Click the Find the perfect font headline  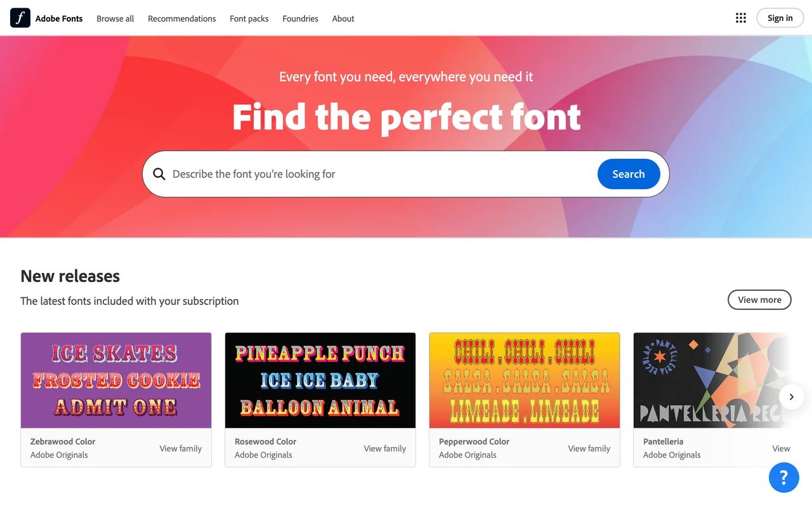pyautogui.click(x=406, y=117)
